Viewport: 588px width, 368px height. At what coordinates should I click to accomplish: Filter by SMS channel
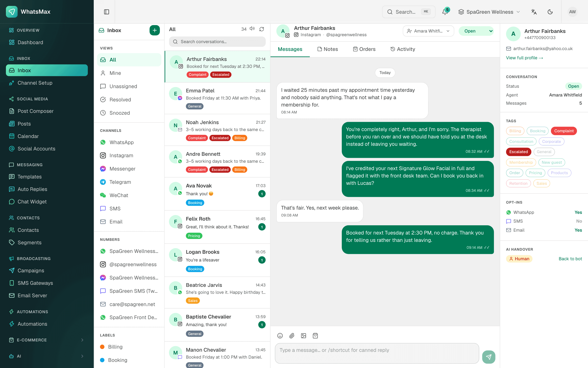tap(129, 208)
